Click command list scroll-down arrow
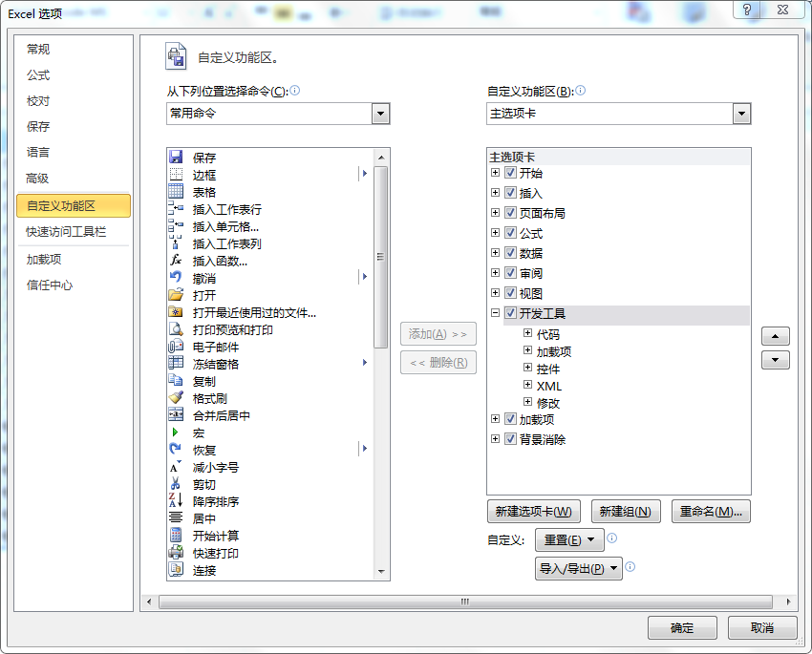Image resolution: width=812 pixels, height=654 pixels. (381, 572)
